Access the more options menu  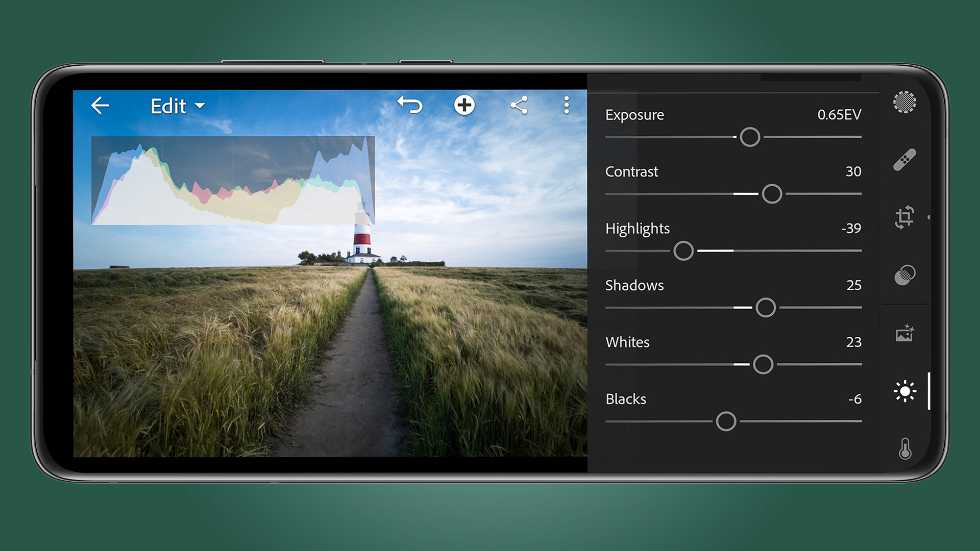tap(568, 106)
